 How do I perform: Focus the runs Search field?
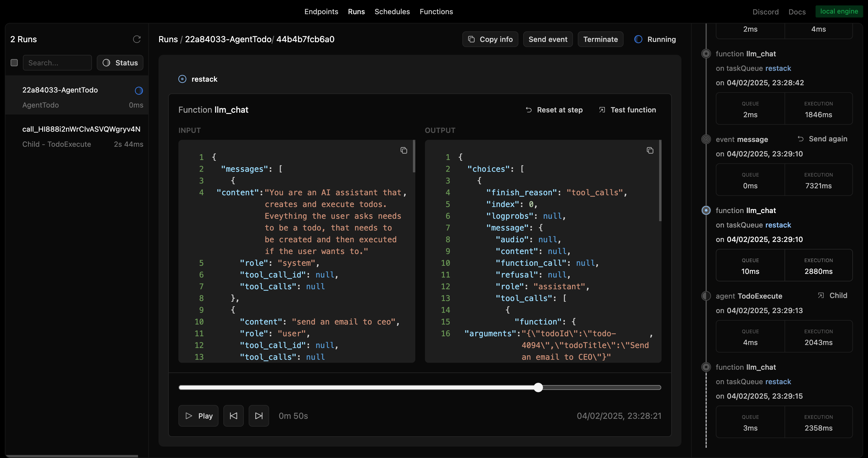57,63
